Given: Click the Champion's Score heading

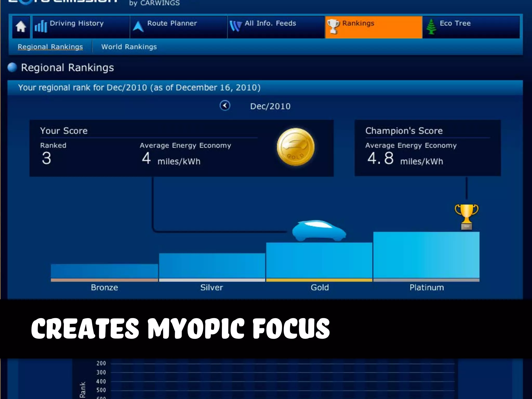Looking at the screenshot, I should point(404,131).
